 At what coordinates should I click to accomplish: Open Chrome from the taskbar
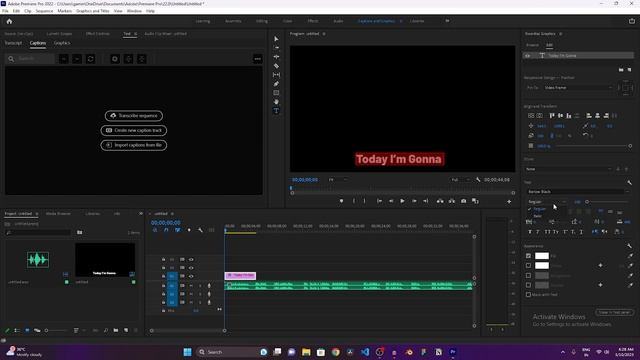336,352
